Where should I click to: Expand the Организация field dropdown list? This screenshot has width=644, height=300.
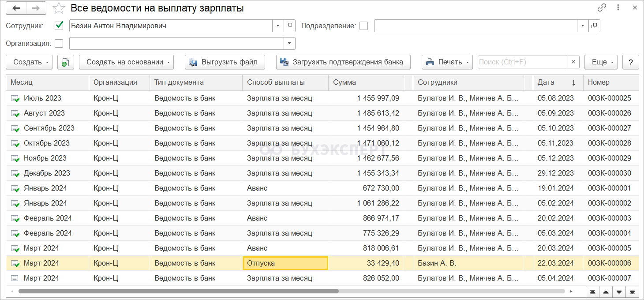coord(289,44)
